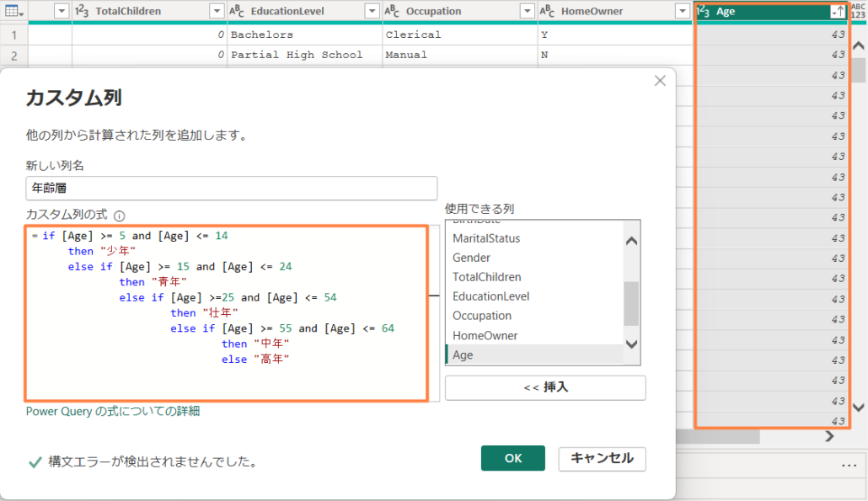Click the Age column data type icon
This screenshot has width=868, height=501.
click(703, 11)
